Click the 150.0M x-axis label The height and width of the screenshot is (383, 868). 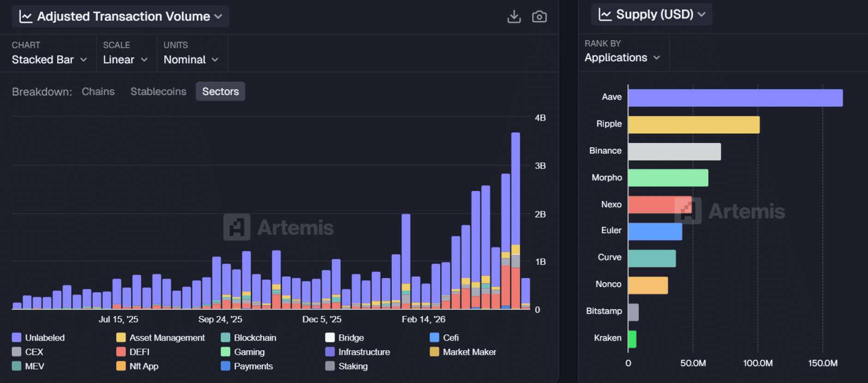click(x=823, y=363)
